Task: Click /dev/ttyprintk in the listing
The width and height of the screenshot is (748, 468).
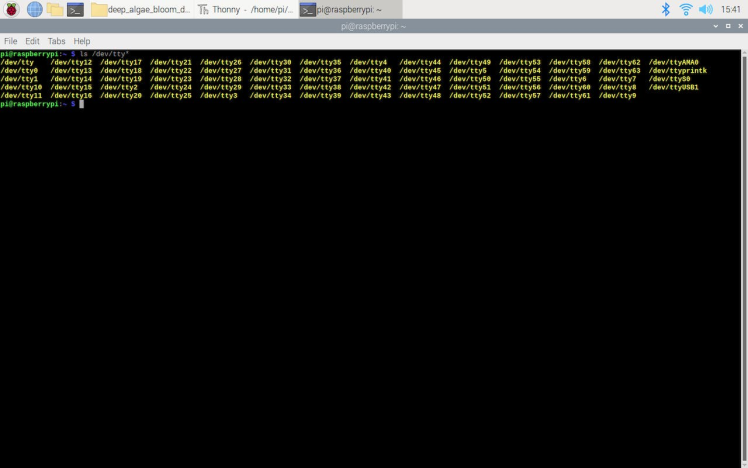Action: point(677,71)
